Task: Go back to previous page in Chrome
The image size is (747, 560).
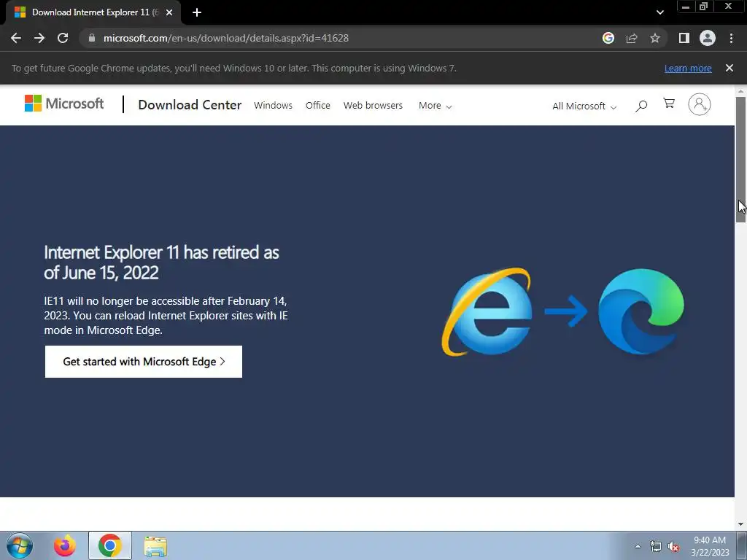Action: [16, 38]
